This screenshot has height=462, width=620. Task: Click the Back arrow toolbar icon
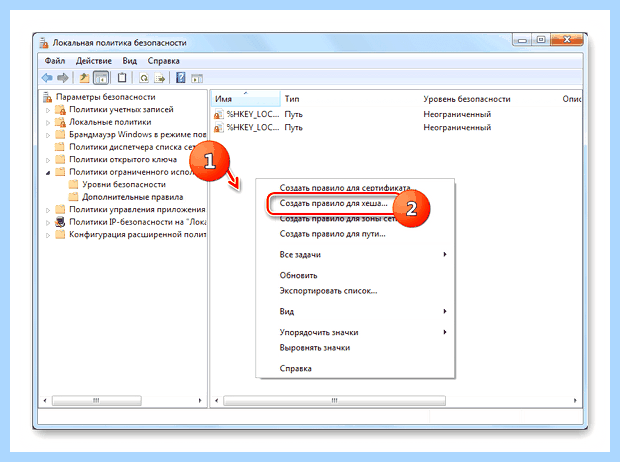point(47,78)
